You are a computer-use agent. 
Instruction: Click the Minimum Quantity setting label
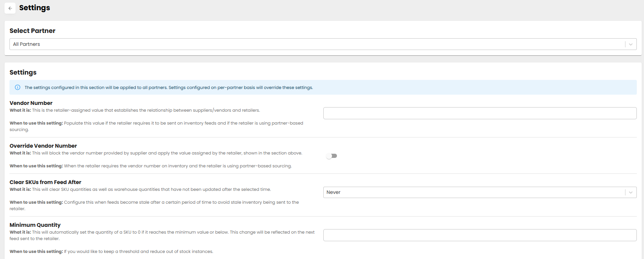pos(35,225)
